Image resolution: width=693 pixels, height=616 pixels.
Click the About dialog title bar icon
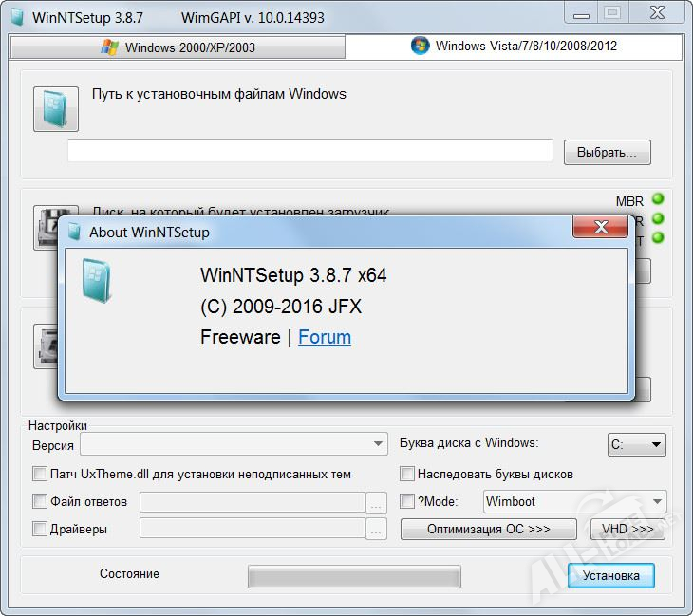74,232
